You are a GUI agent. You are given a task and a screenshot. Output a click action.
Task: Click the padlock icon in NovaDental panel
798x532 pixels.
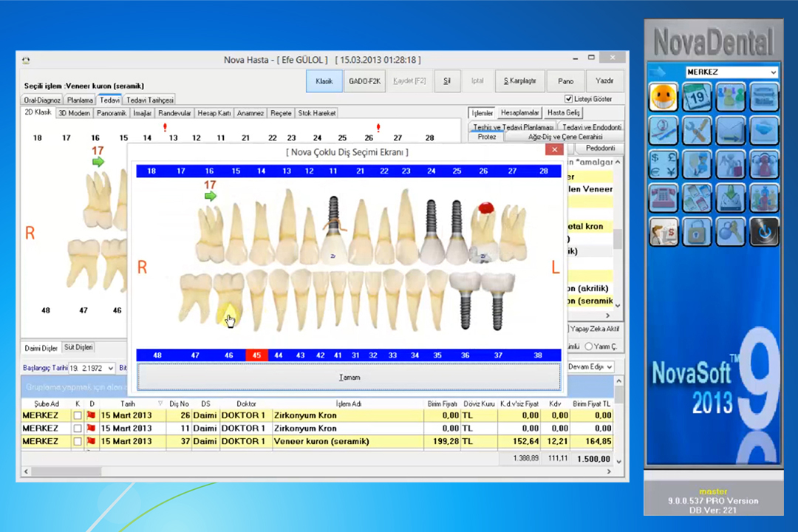click(696, 231)
